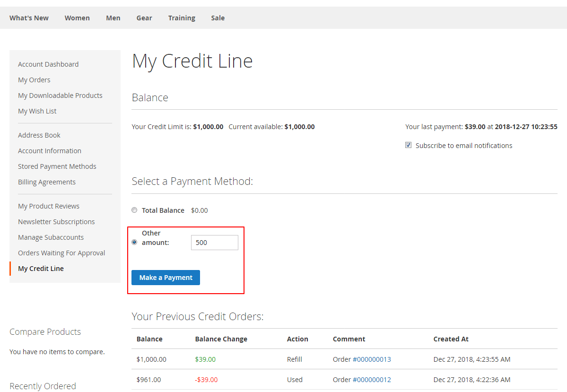567x392 pixels.
Task: Select the Total Balance radio button
Action: click(134, 210)
